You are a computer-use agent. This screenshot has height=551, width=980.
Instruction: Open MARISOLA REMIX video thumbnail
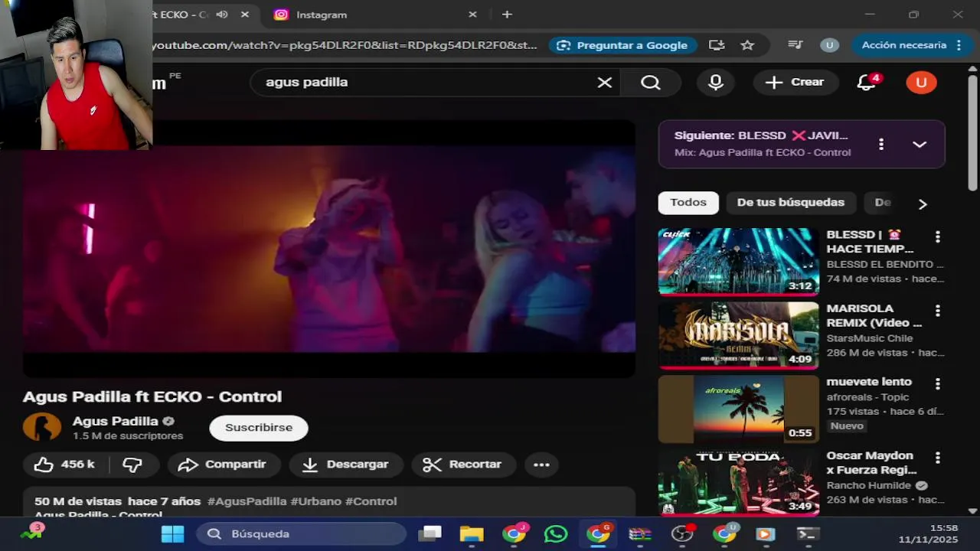739,335
